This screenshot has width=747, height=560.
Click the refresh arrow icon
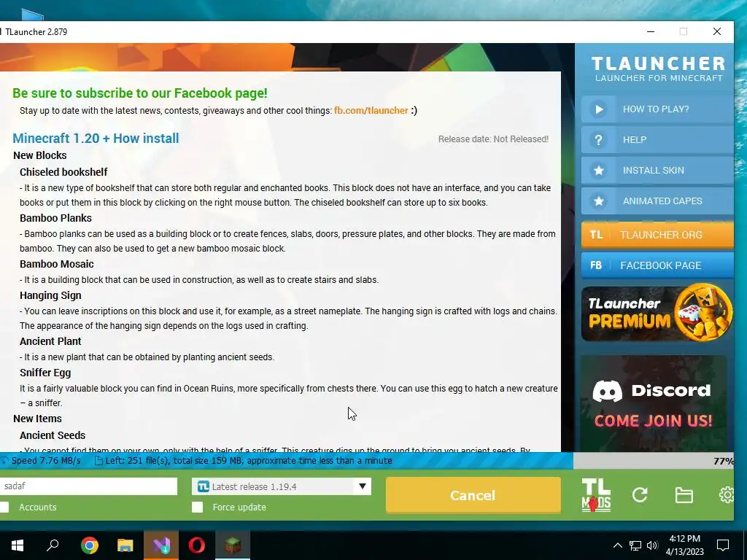640,495
